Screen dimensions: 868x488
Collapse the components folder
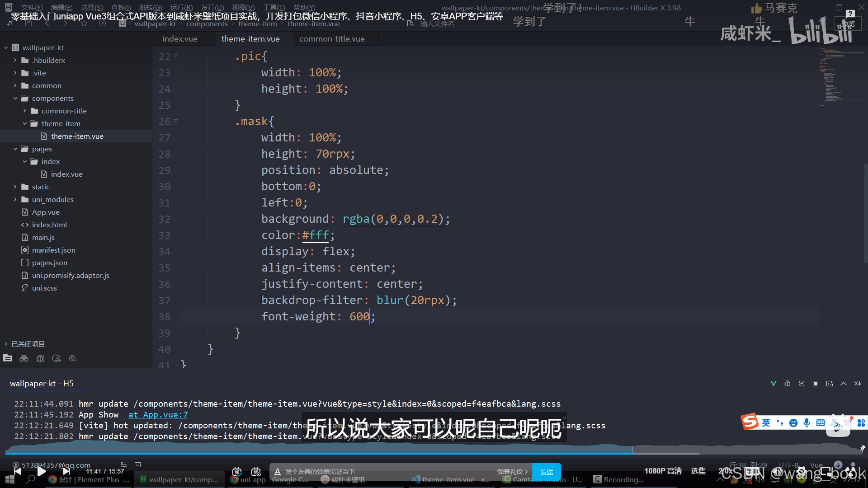click(x=15, y=98)
